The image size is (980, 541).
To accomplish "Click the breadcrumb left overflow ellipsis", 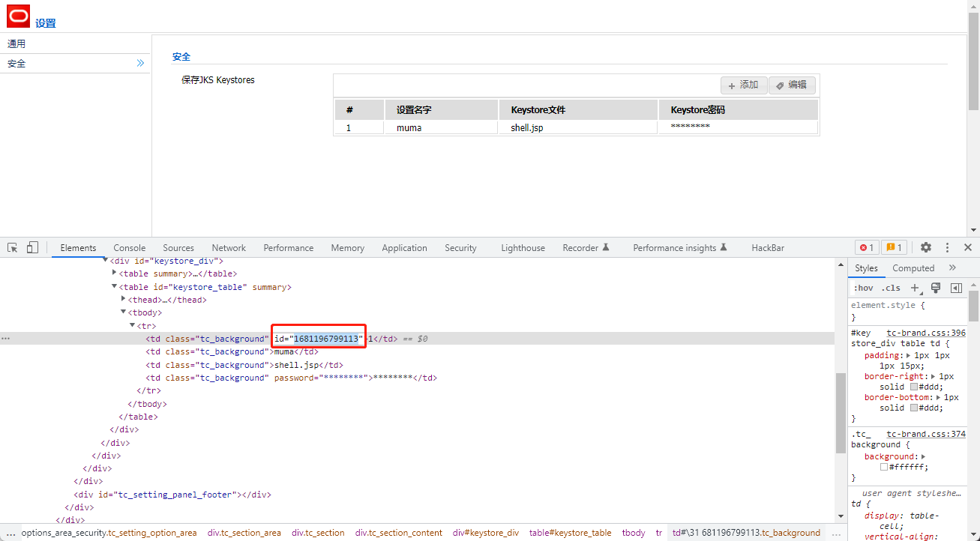I will [10, 533].
